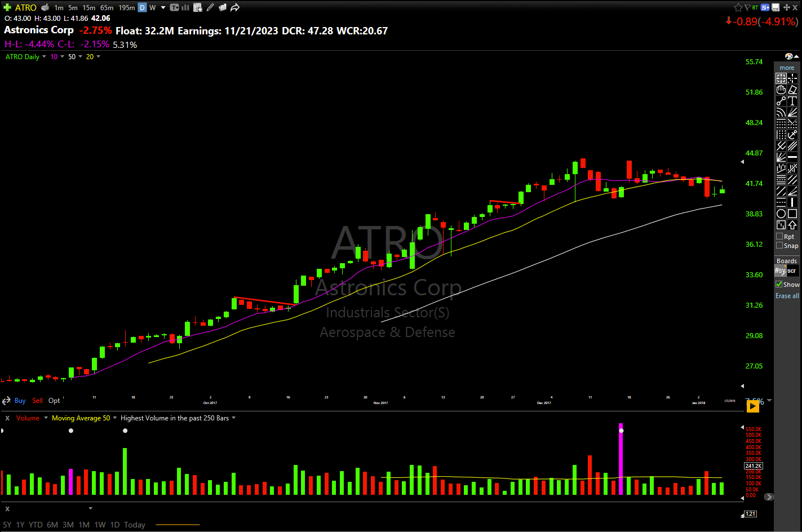Viewport: 802px width, 532px height.
Task: Click Erase all drawings link
Action: tap(787, 296)
